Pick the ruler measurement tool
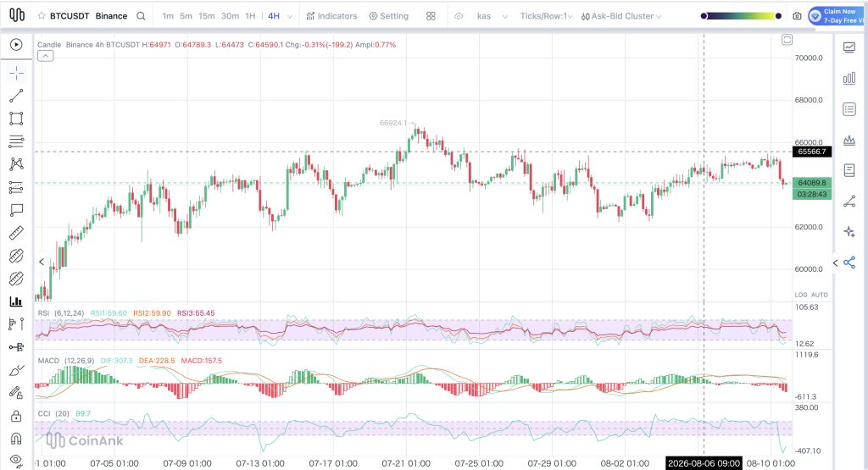This screenshot has width=868, height=470. (16, 233)
